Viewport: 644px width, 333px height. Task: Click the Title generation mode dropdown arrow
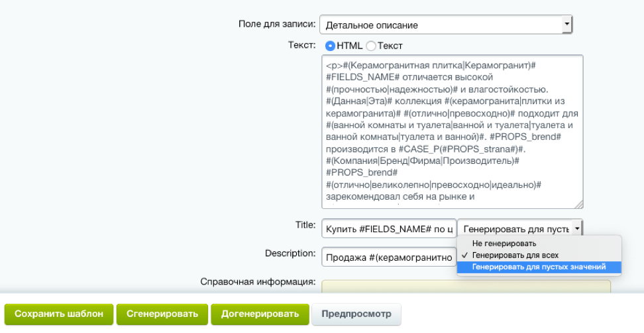tap(577, 228)
